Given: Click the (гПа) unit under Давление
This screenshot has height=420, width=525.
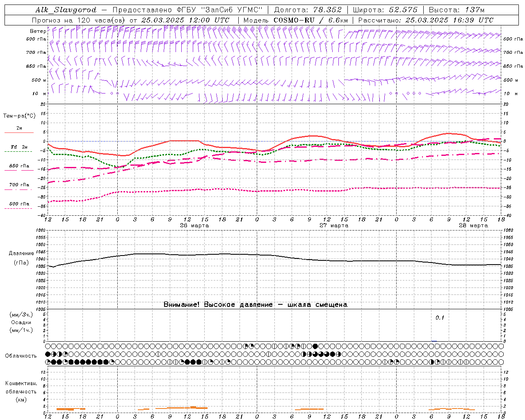Looking at the screenshot, I should click(x=21, y=263).
